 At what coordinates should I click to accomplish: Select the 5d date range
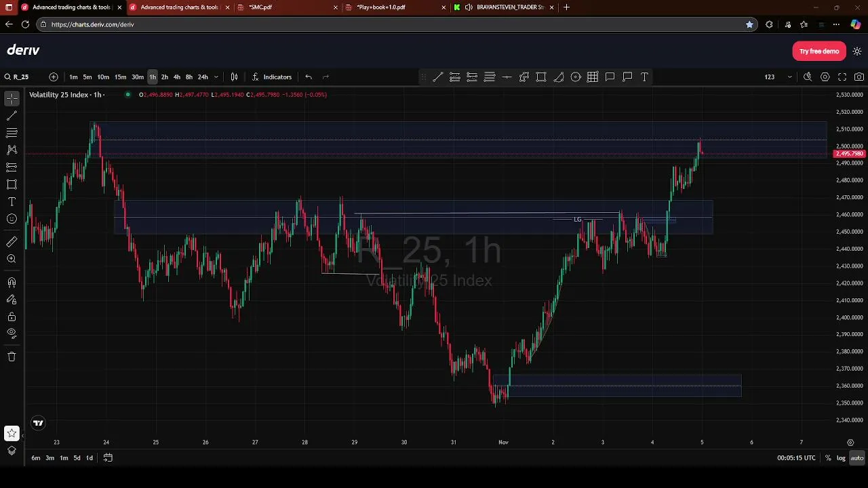coord(77,458)
